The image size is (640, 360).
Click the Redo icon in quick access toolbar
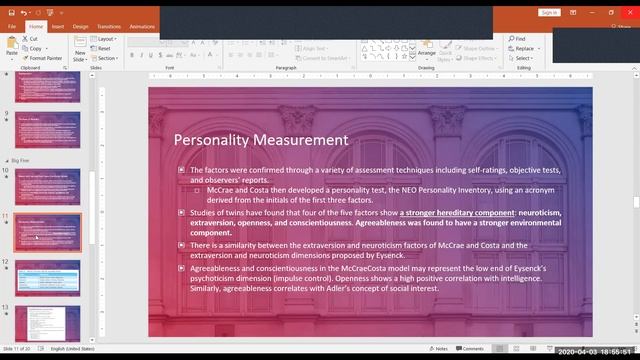coord(38,13)
